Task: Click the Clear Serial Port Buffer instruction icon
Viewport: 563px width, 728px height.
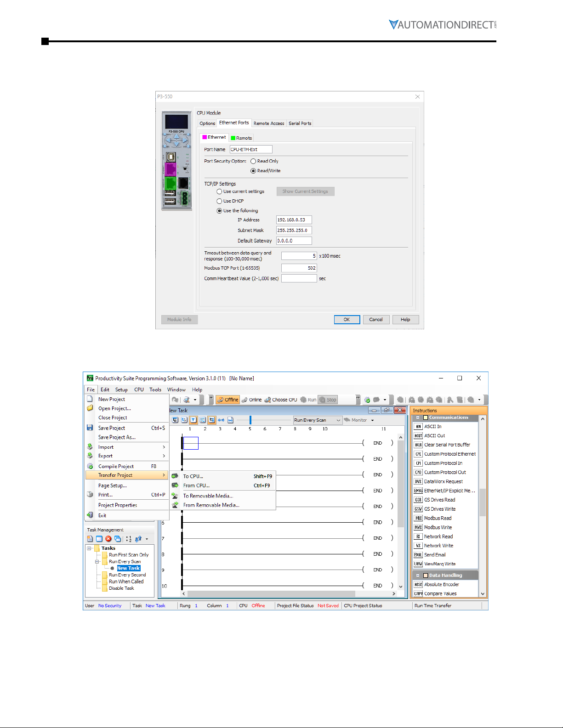Action: [418, 445]
